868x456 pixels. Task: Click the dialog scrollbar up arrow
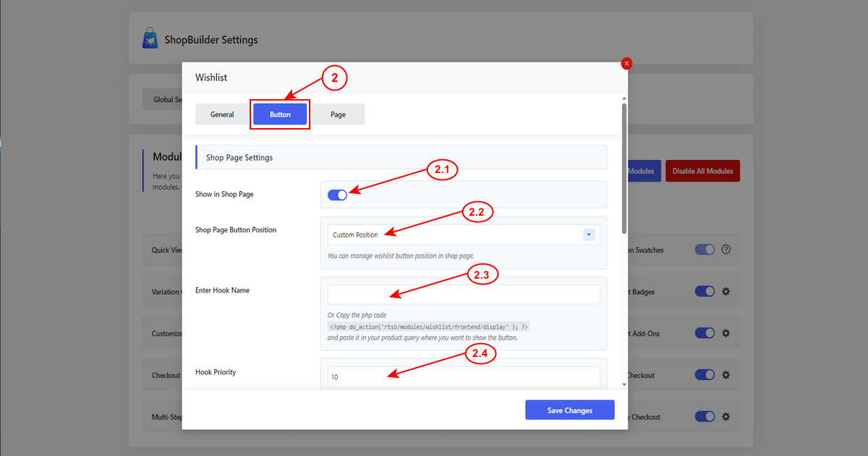coord(624,98)
